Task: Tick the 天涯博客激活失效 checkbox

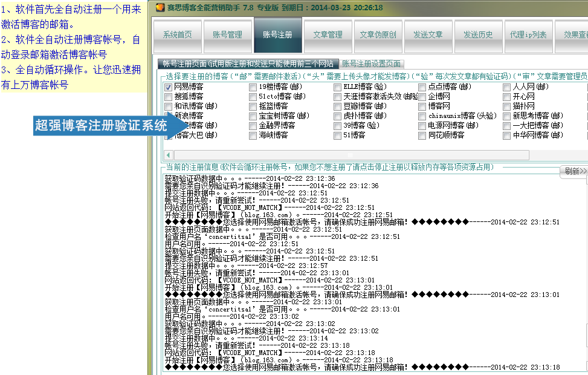Action: pyautogui.click(x=337, y=97)
